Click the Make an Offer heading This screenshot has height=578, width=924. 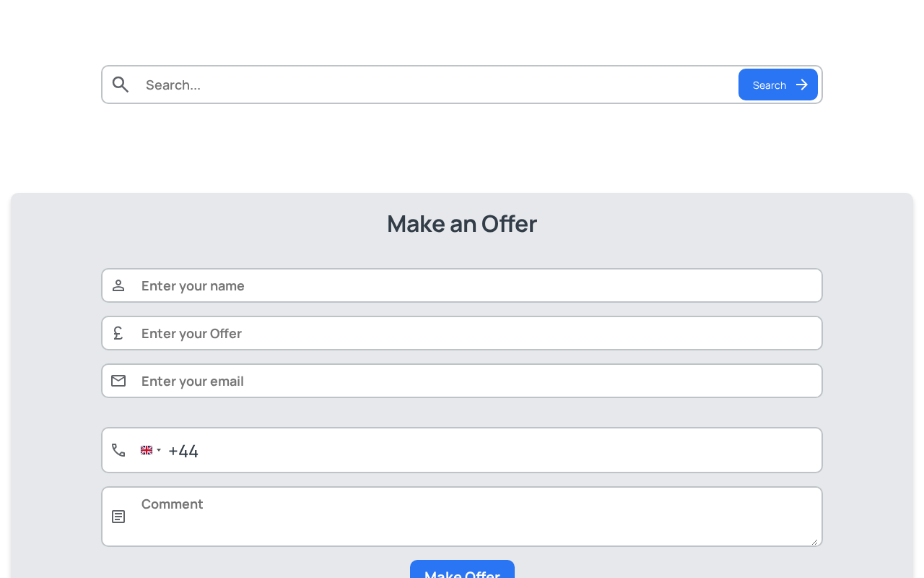click(x=462, y=223)
